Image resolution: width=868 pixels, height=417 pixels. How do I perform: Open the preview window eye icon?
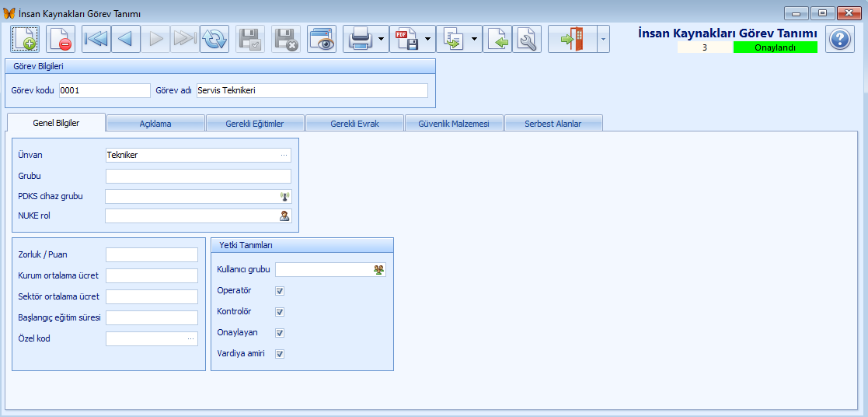coord(322,39)
